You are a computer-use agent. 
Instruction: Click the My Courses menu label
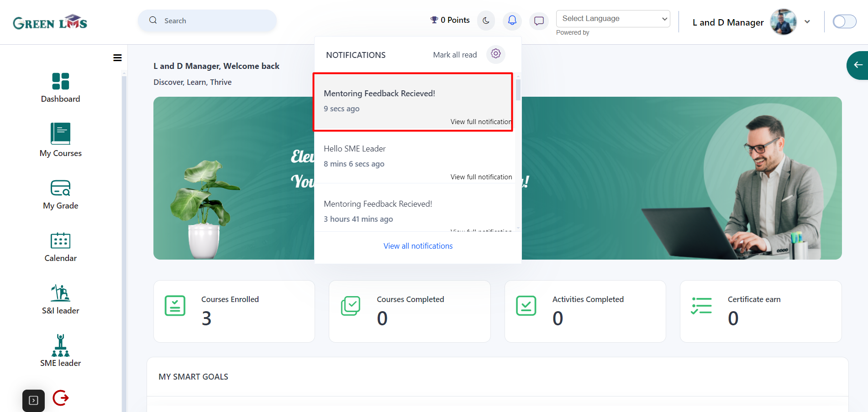click(x=60, y=153)
